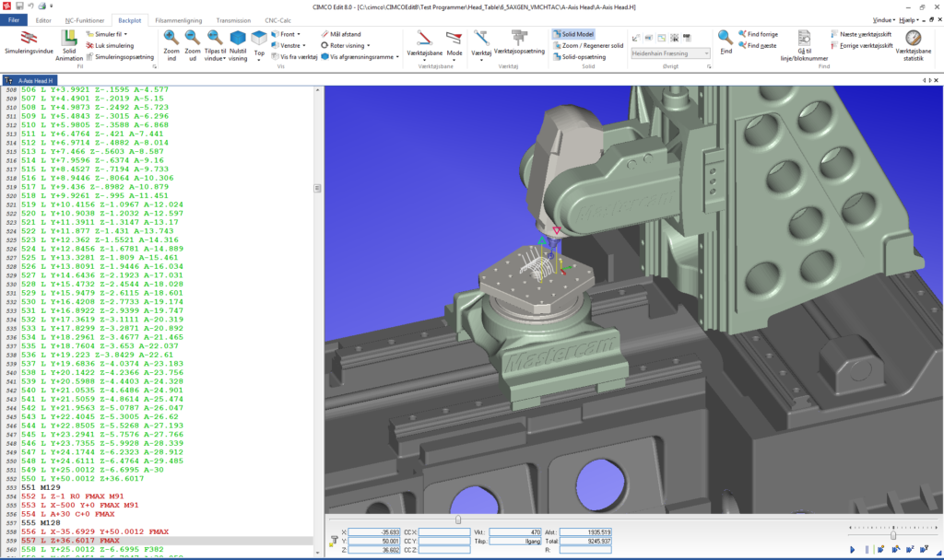Click Find forrige

758,34
